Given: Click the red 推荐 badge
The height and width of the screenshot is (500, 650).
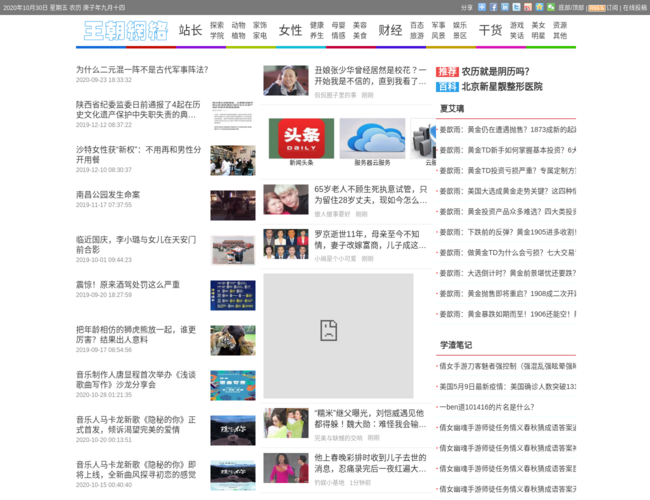Looking at the screenshot, I should (x=447, y=72).
